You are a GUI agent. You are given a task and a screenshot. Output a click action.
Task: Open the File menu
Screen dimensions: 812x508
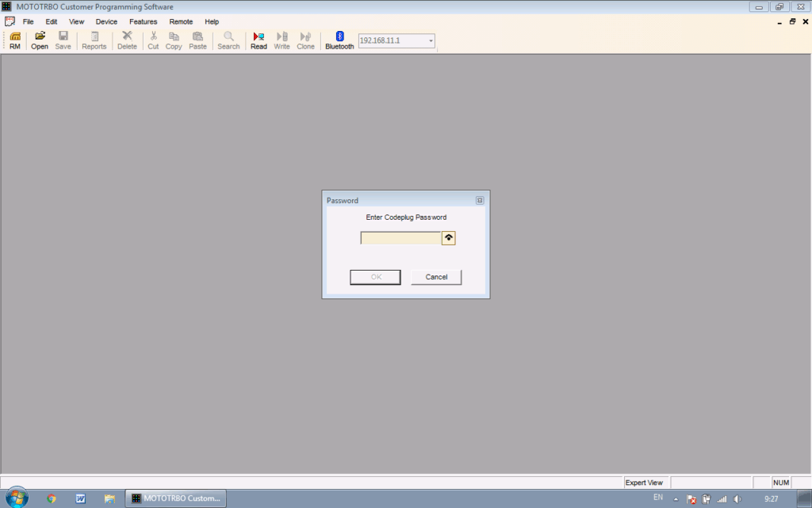29,21
